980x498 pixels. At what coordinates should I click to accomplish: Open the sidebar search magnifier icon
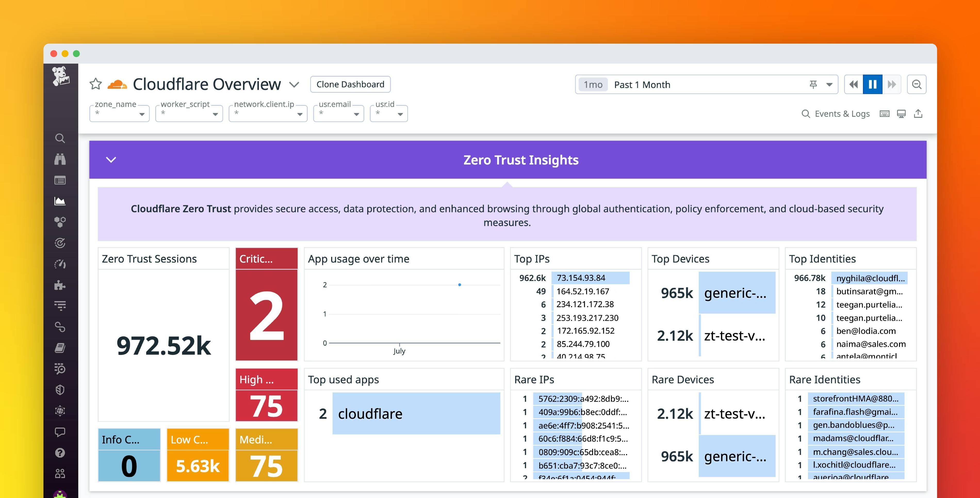tap(60, 138)
